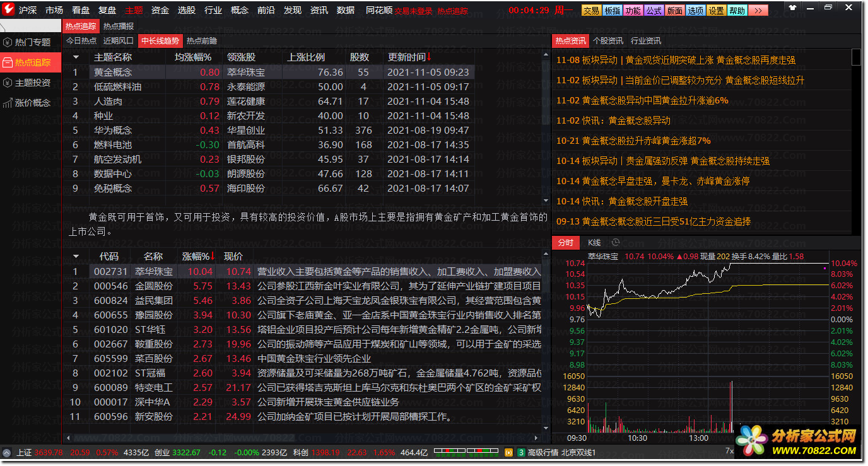This screenshot has height=466, width=868.
Task: Open the 主题 menu
Action: pyautogui.click(x=133, y=10)
